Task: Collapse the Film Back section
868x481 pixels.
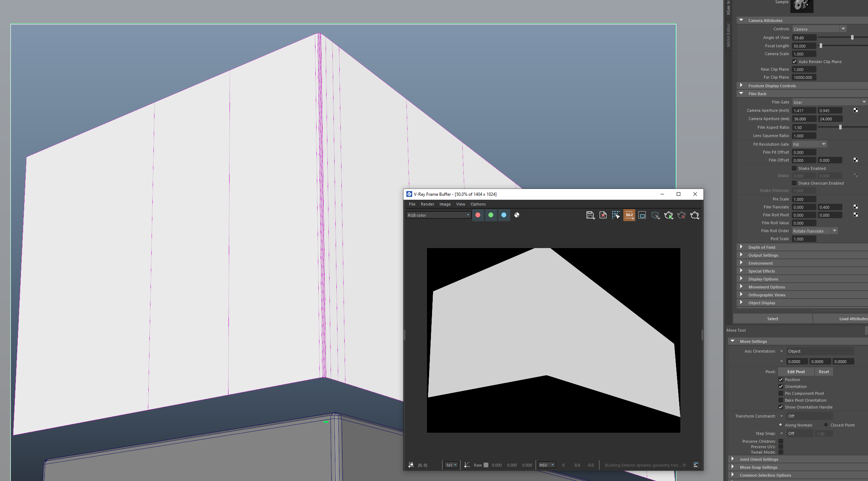Action: 741,93
